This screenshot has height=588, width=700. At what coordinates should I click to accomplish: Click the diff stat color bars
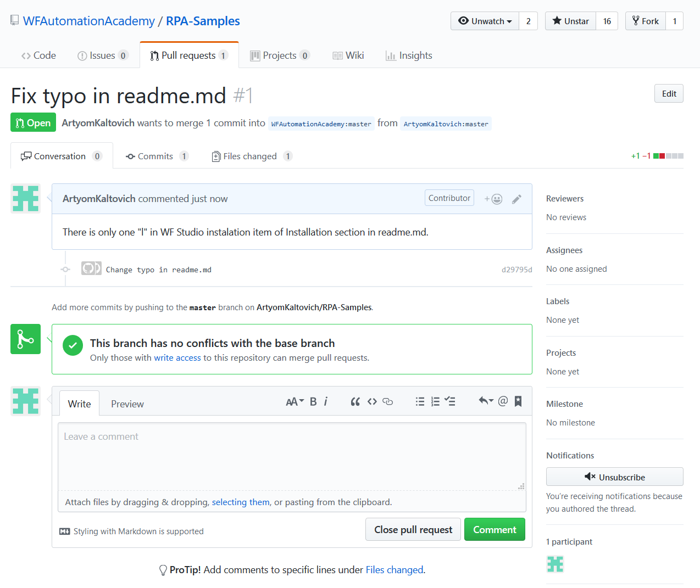(668, 156)
